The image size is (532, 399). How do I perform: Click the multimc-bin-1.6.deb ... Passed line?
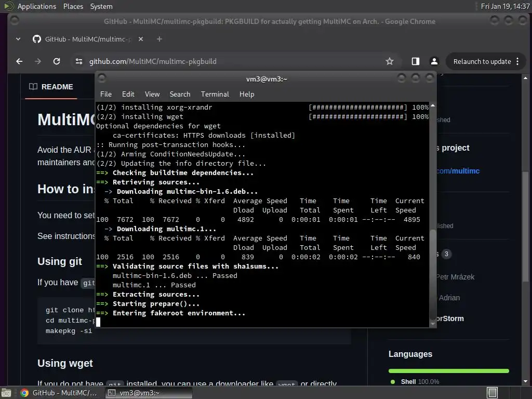[175, 276]
